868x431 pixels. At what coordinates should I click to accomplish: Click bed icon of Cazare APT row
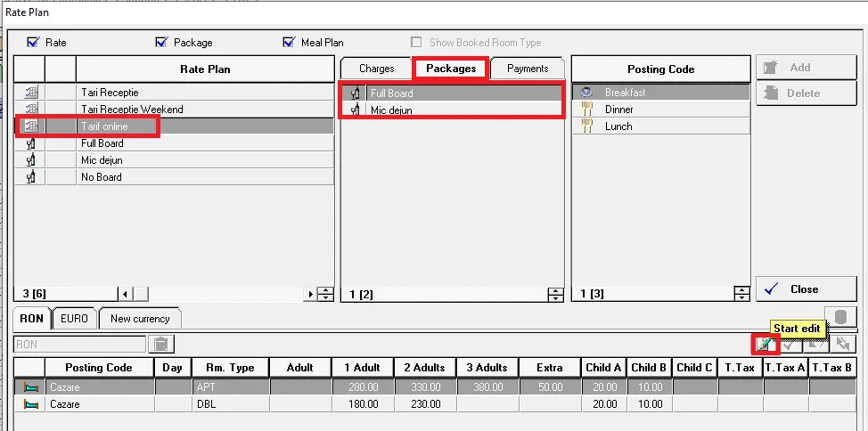pos(31,387)
